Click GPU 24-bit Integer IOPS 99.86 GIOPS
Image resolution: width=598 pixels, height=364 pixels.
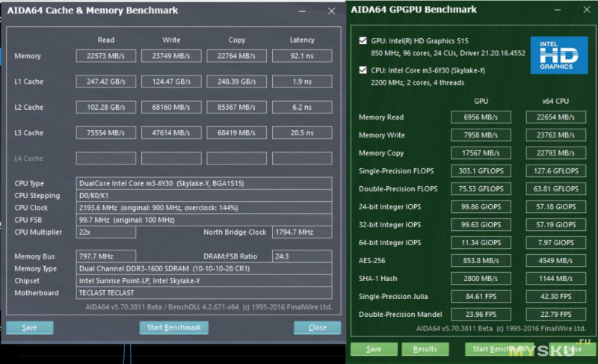click(481, 206)
